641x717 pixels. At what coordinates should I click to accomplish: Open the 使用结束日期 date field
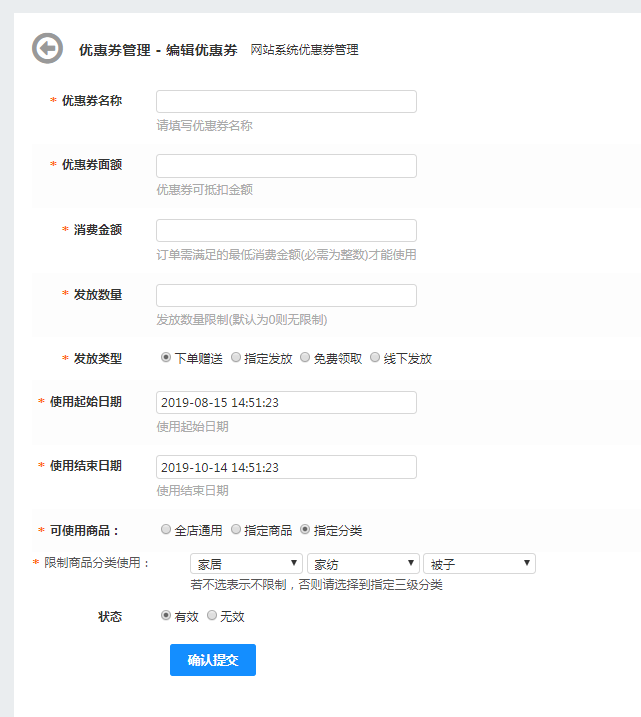[286, 467]
